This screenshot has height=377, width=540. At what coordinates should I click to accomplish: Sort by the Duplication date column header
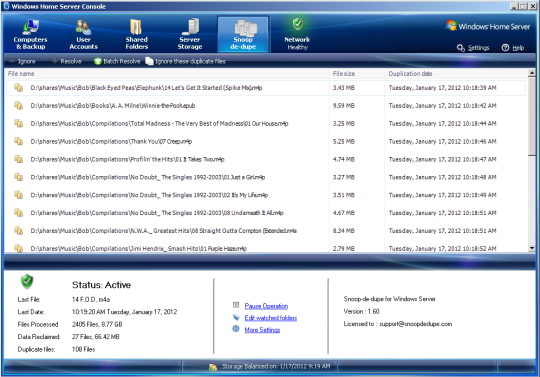coord(410,74)
